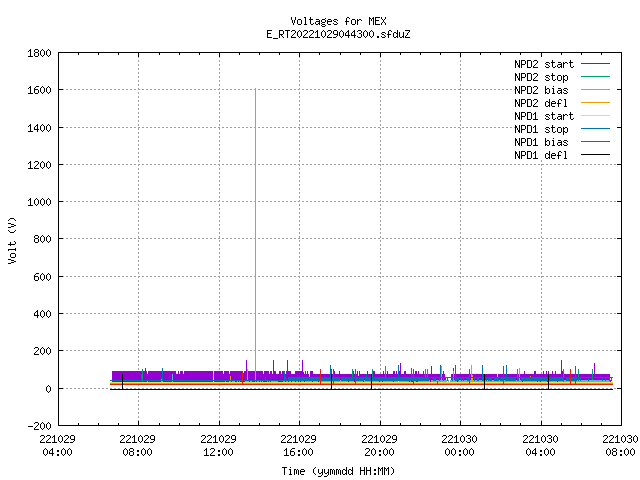
Task: Click the 221030 08:00 time tick label
Action: [620, 445]
